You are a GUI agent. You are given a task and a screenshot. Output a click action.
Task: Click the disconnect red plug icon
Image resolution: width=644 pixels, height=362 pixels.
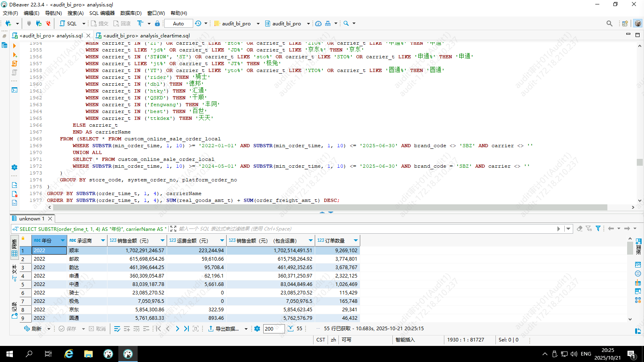48,23
